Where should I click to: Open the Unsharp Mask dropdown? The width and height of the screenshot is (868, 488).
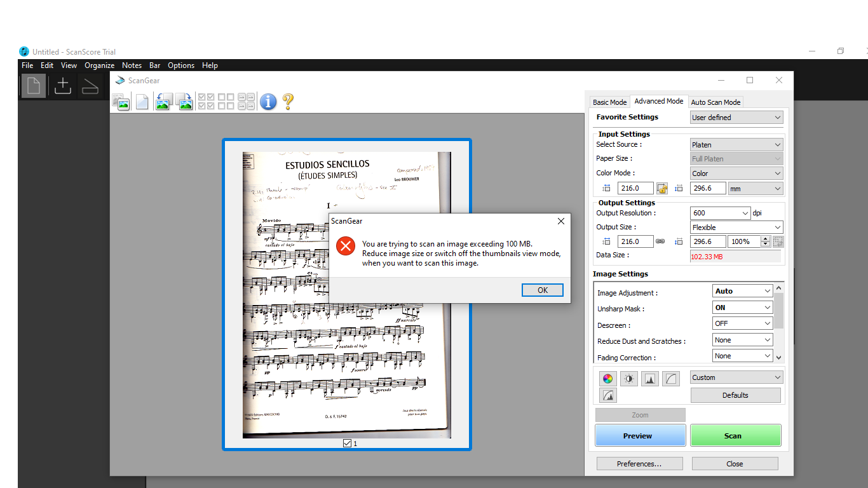[743, 308]
